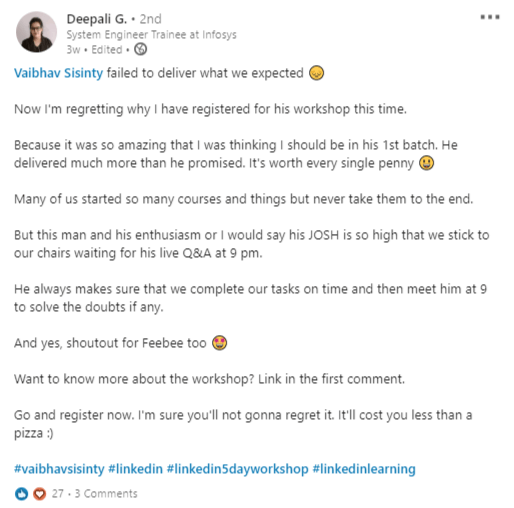Click the grinning emoji after 'single penny'
514x508 pixels.
tap(426, 163)
